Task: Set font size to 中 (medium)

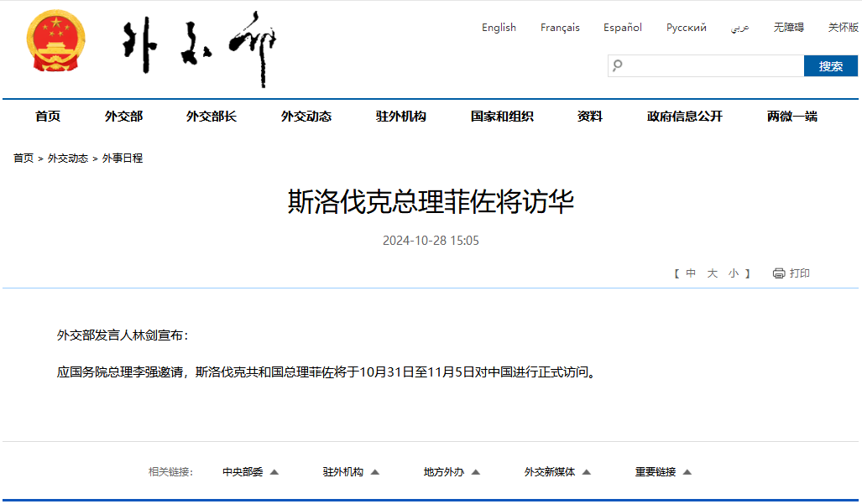Action: click(691, 273)
